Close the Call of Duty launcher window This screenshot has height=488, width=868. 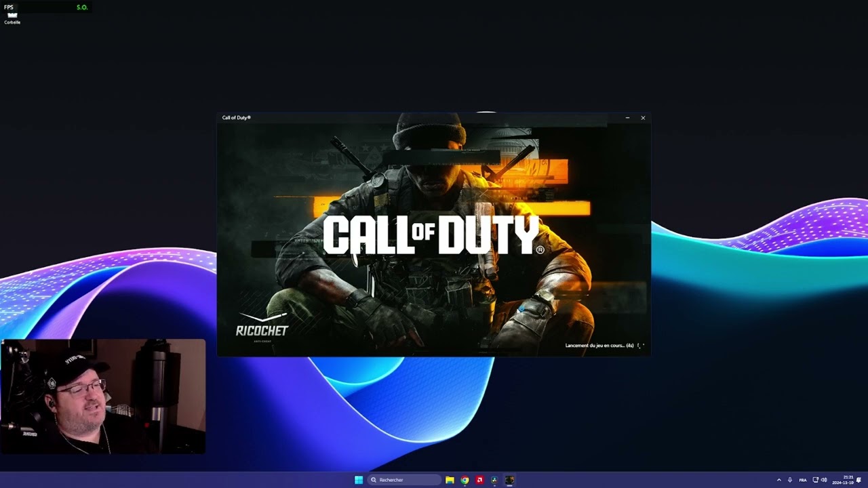[x=643, y=118]
